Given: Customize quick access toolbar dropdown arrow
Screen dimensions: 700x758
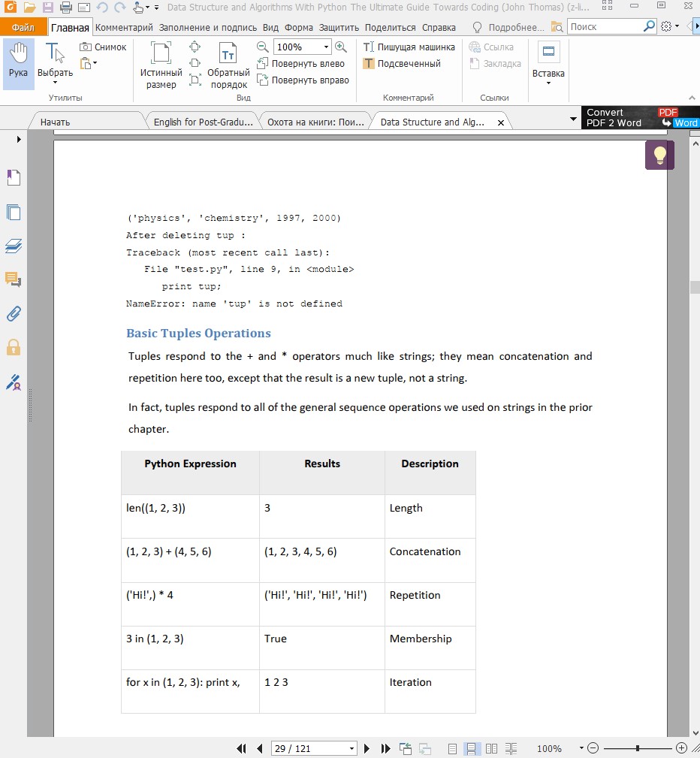Looking at the screenshot, I should [x=156, y=8].
